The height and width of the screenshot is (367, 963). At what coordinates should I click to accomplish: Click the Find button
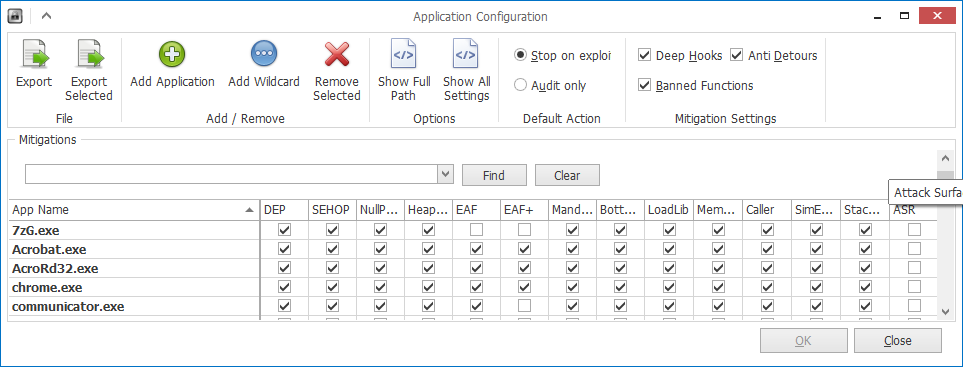coord(494,176)
